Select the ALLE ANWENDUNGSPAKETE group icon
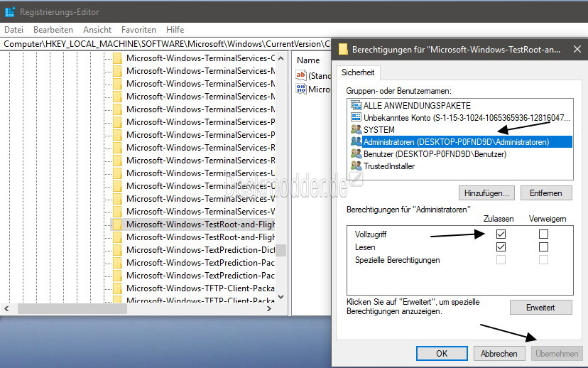588x368 pixels. (356, 105)
